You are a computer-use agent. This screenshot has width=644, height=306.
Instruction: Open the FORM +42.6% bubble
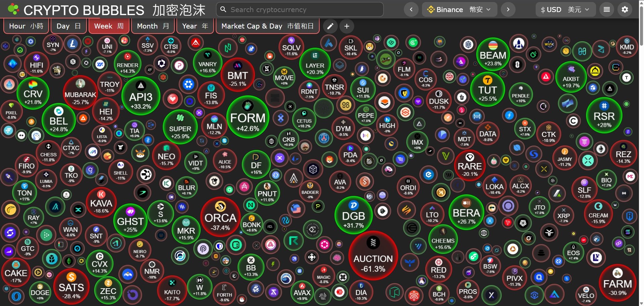(248, 117)
